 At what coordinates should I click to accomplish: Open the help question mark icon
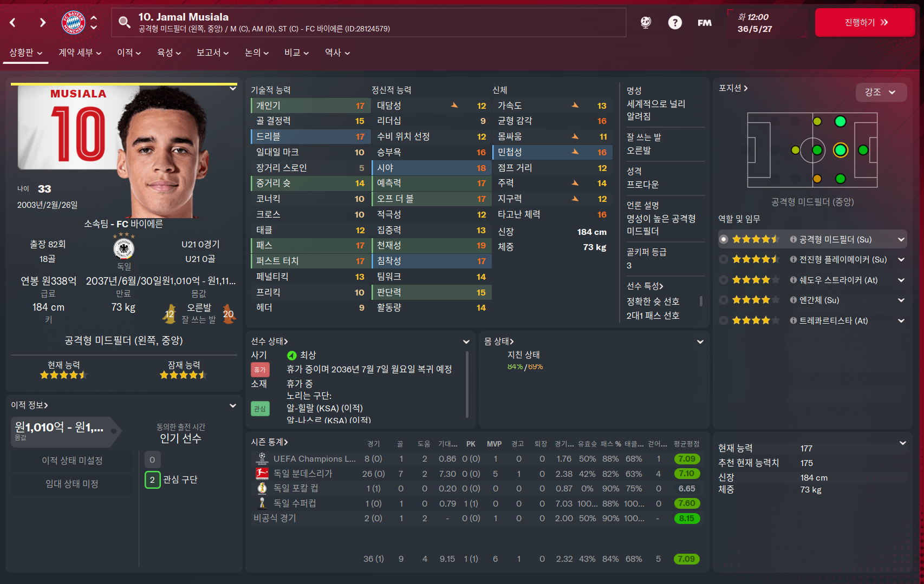pyautogui.click(x=675, y=22)
